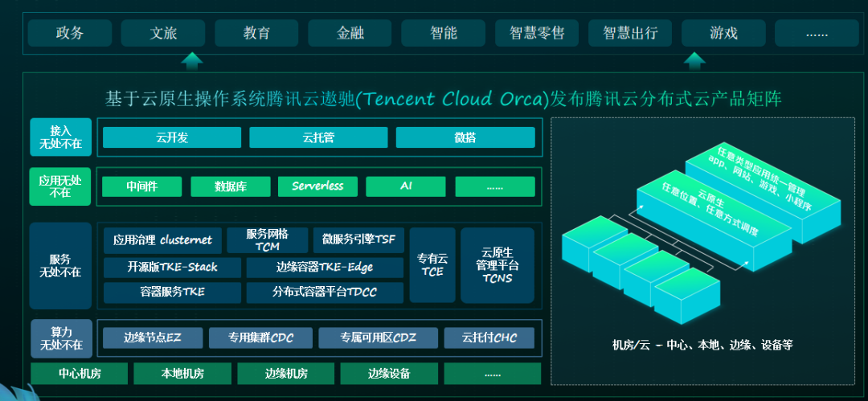Screen dimensions: 868x401
Task: Select the 接入无处不在 label
Action: pos(61,137)
